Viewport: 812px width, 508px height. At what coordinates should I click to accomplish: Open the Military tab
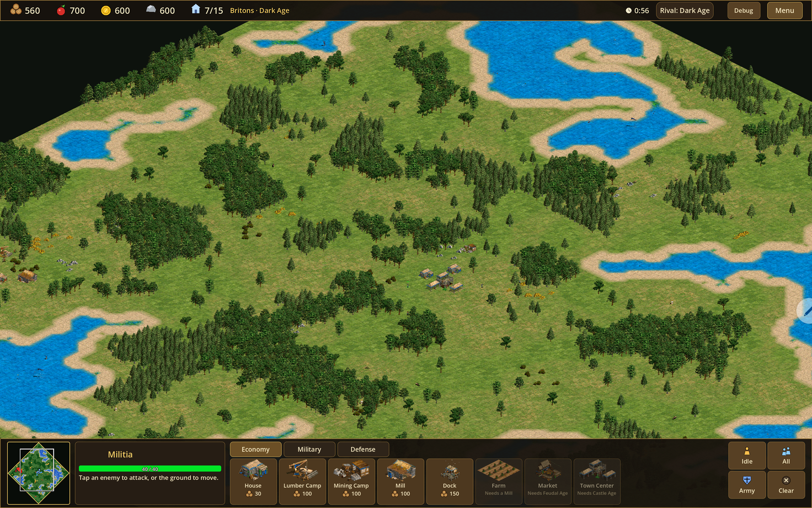click(x=309, y=449)
